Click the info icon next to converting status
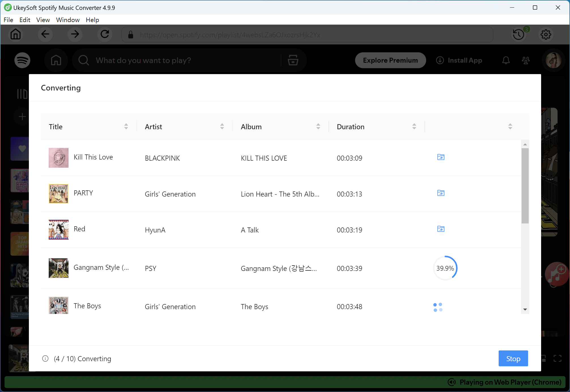The width and height of the screenshot is (570, 392). click(45, 359)
